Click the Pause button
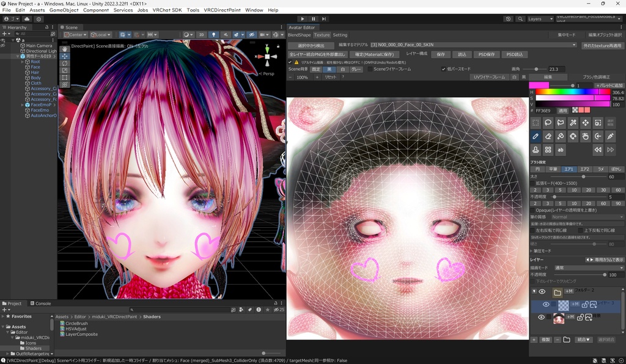The image size is (626, 364). [x=313, y=19]
